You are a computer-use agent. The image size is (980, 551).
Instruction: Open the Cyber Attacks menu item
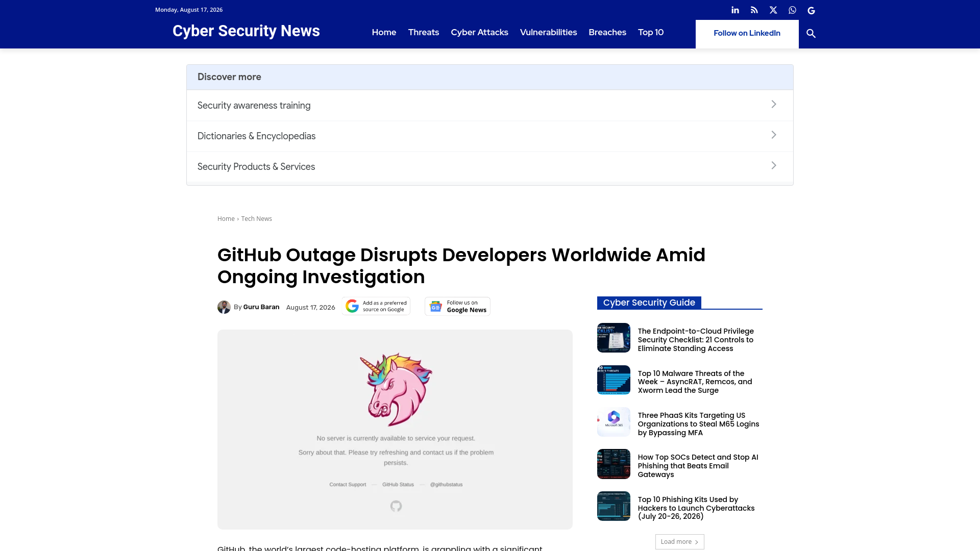(x=479, y=32)
